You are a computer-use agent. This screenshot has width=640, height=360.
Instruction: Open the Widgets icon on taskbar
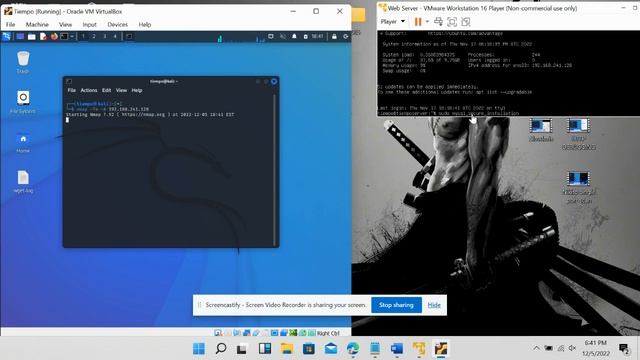pos(264,349)
